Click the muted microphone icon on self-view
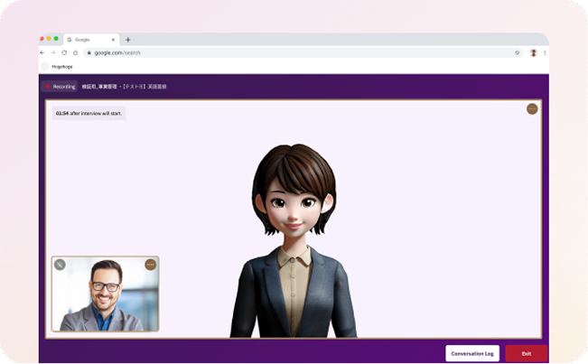588x364 pixels. click(60, 265)
